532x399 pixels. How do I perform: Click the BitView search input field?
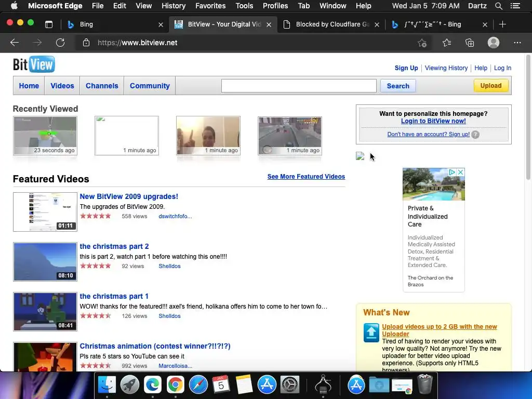pyautogui.click(x=299, y=86)
